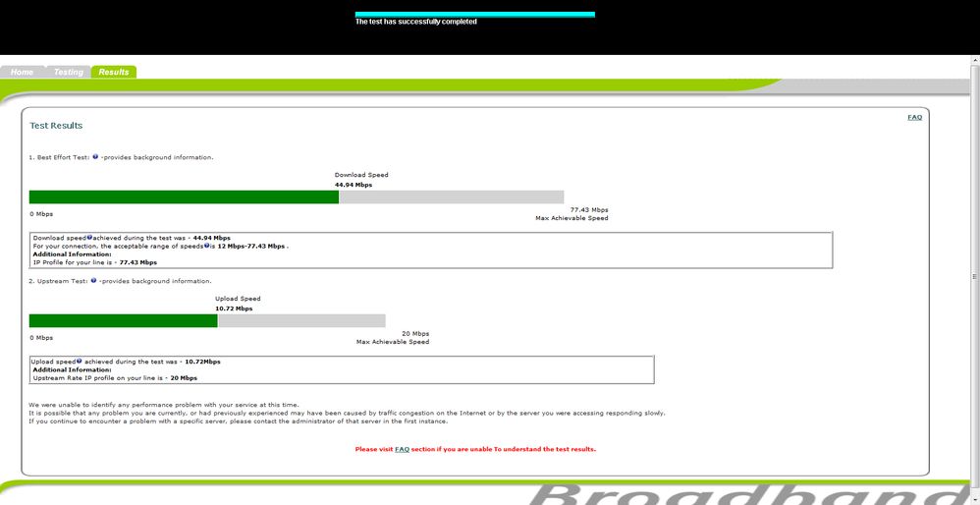
Task: Click the green upload speed bar
Action: click(123, 320)
